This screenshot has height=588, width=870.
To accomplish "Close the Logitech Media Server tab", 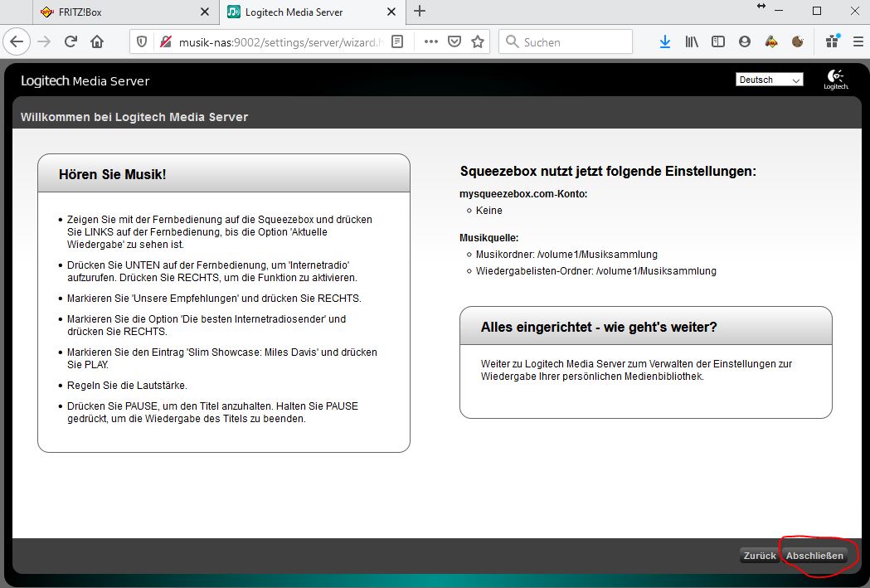I will tap(391, 12).
